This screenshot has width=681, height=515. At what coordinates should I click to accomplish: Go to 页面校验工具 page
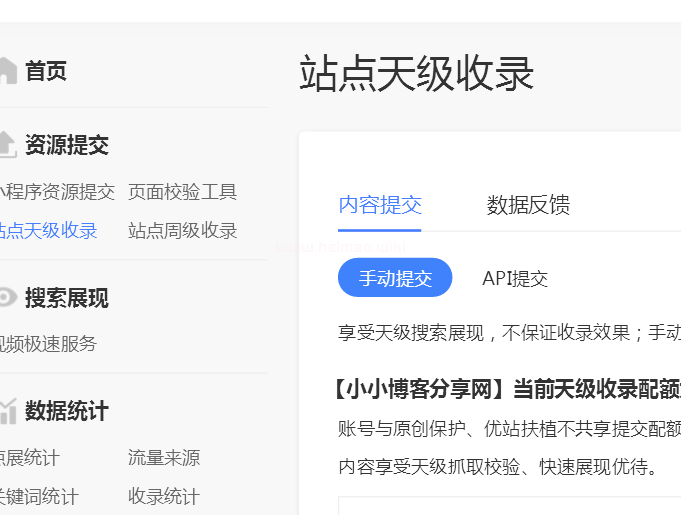(182, 192)
